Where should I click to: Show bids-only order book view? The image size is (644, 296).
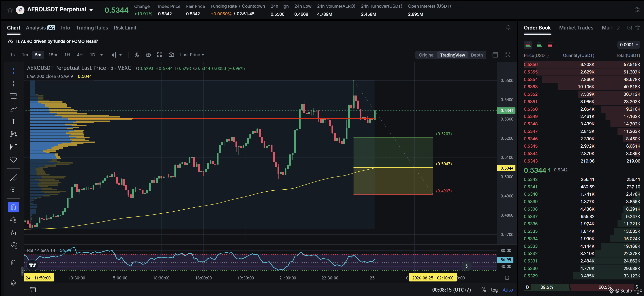[539, 45]
